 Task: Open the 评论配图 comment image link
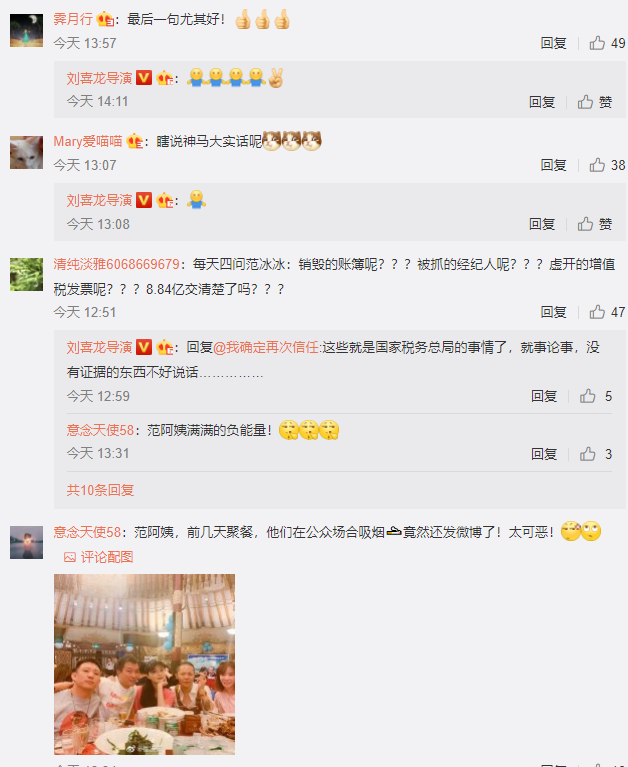pos(99,557)
